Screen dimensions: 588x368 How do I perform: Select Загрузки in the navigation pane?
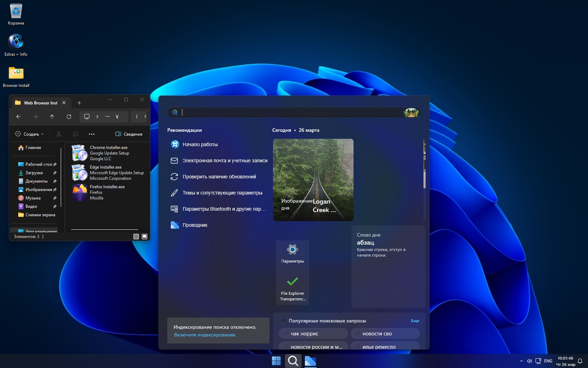click(x=34, y=173)
